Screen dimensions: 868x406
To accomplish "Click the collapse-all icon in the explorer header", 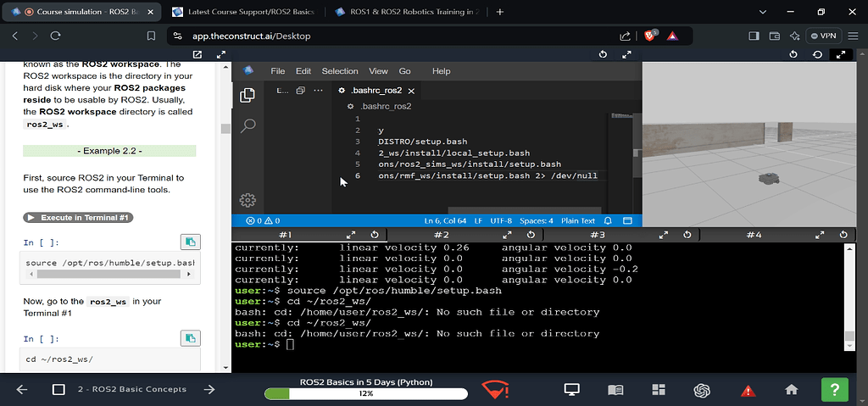I will (x=301, y=91).
